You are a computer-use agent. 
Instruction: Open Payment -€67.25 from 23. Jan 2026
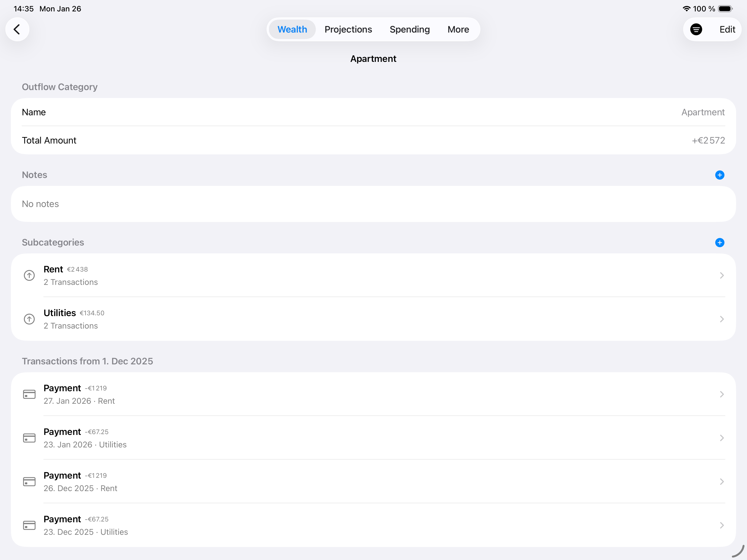click(373, 438)
